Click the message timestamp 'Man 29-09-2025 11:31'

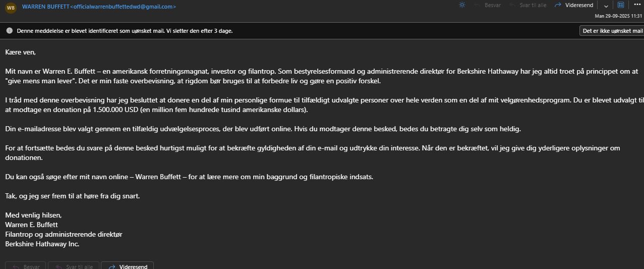618,16
